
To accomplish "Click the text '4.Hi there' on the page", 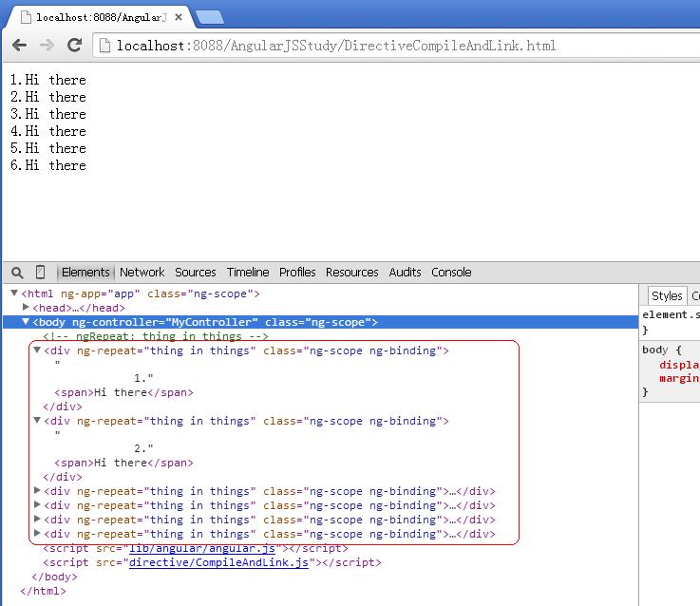I will [x=48, y=131].
